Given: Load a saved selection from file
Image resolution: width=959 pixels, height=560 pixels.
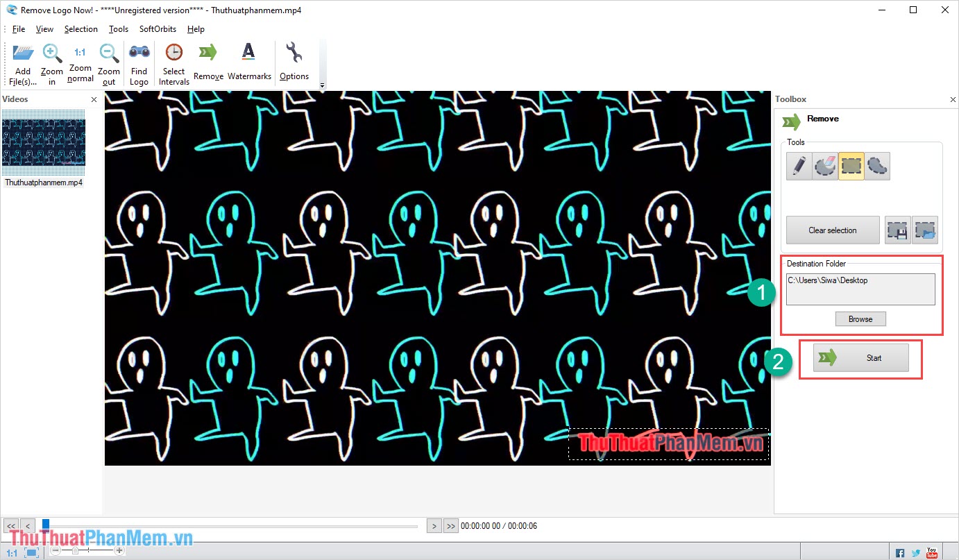Looking at the screenshot, I should pos(926,230).
